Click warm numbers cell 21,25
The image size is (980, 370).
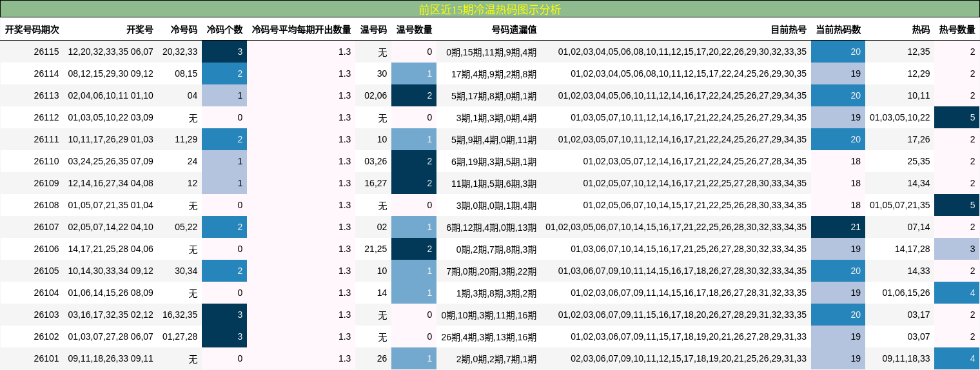(x=376, y=249)
